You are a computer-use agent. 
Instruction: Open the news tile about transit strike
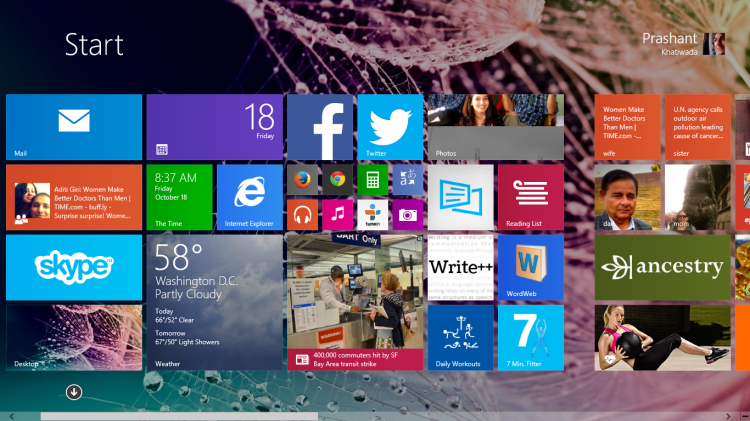point(355,302)
